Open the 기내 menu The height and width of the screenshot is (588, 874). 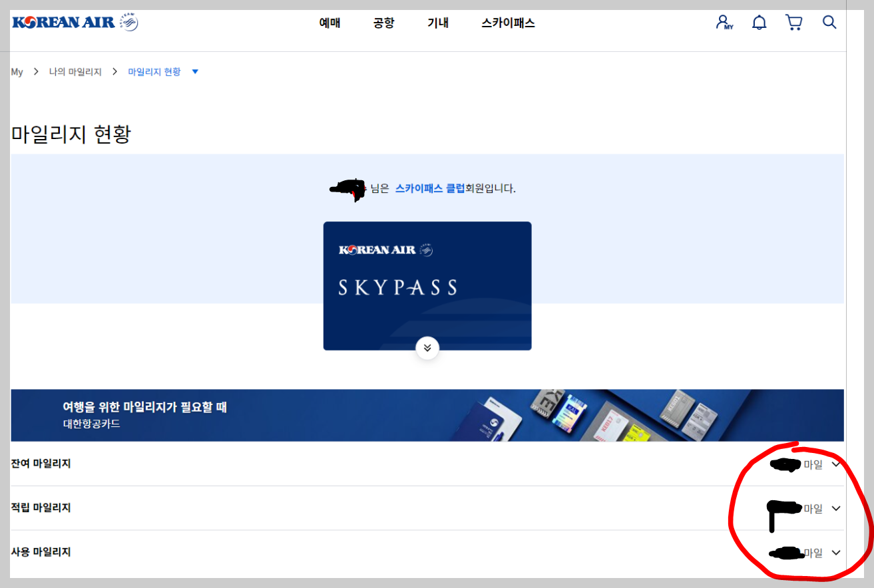click(x=438, y=23)
